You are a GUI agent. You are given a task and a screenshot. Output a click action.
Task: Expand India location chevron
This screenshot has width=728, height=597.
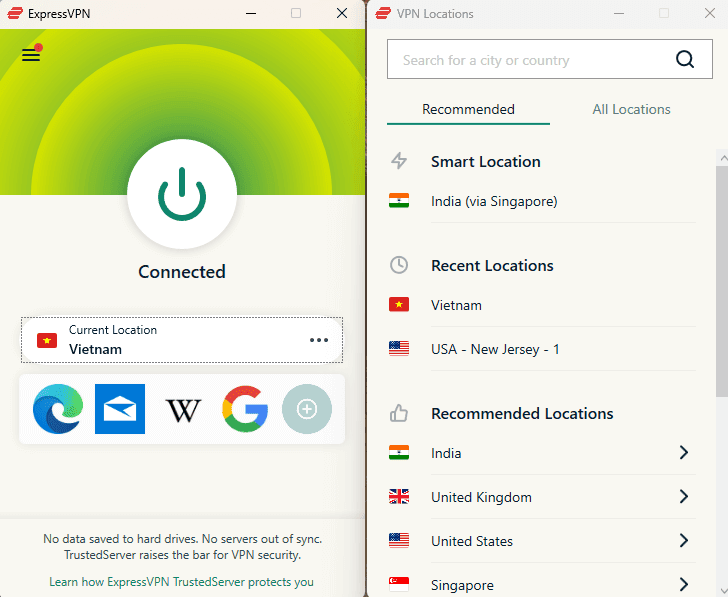coord(683,453)
